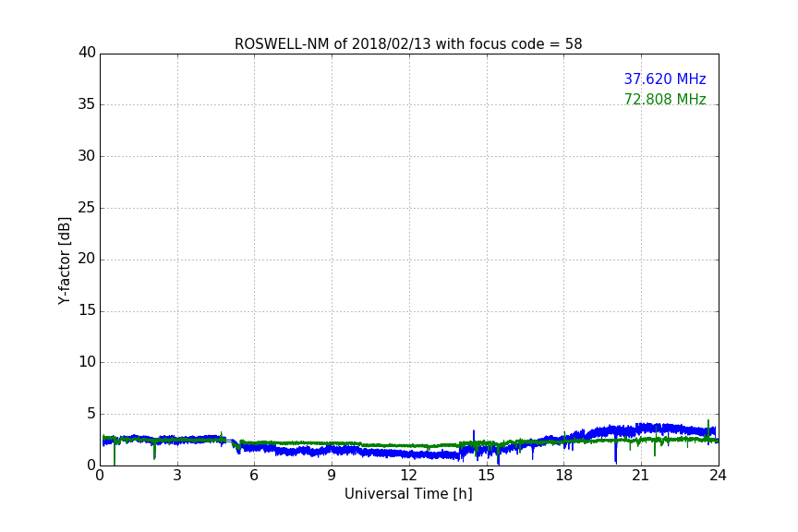This screenshot has width=798, height=532.
Task: Click the y-axis tick label 35
Action: [87, 104]
